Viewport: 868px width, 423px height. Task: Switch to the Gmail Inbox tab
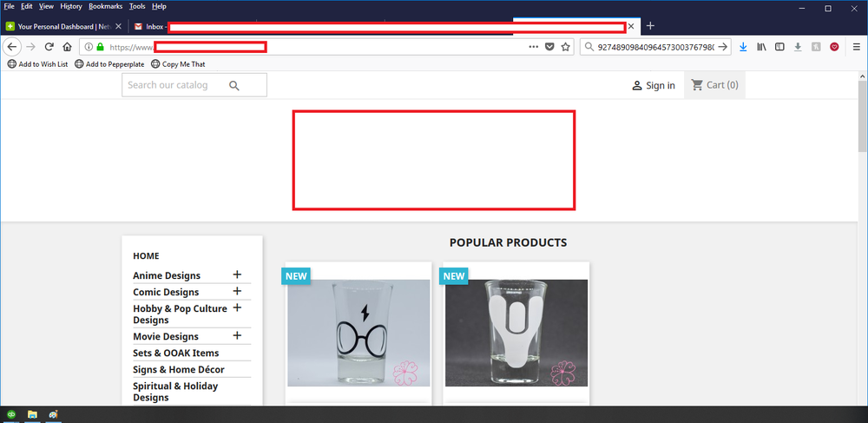coord(149,26)
